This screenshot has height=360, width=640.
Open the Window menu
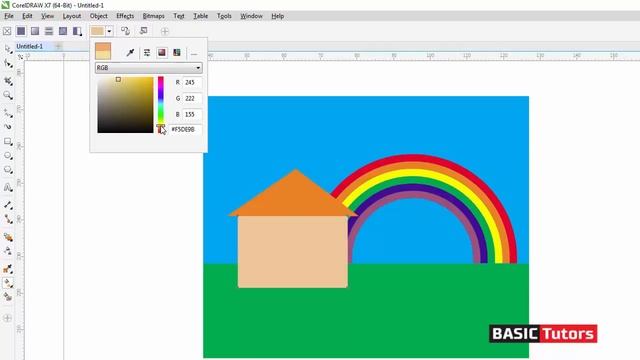(x=251, y=16)
